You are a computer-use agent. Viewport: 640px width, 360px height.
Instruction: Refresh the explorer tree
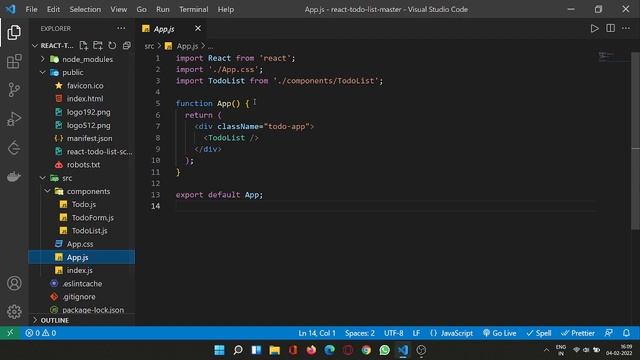tap(112, 45)
